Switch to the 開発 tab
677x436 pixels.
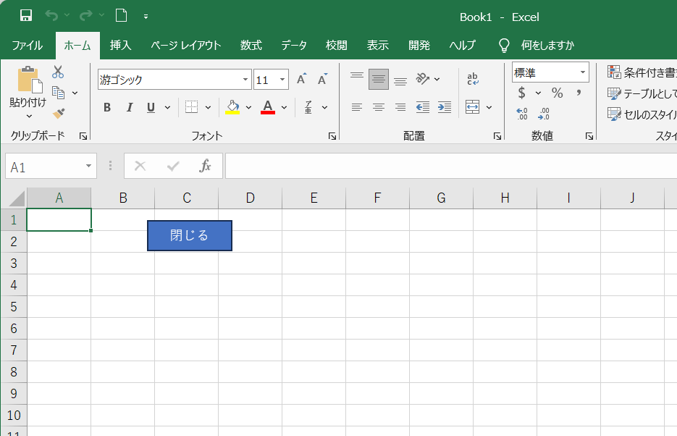pos(419,45)
